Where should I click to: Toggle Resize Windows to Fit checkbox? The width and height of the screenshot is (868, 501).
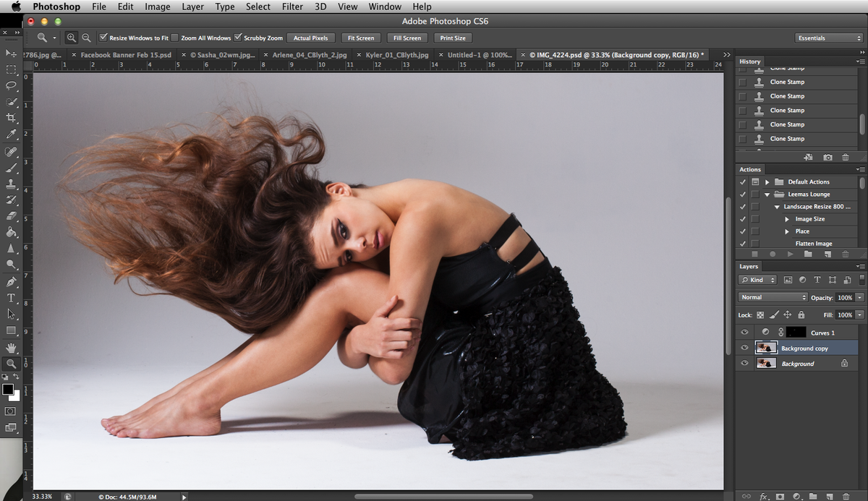click(103, 38)
